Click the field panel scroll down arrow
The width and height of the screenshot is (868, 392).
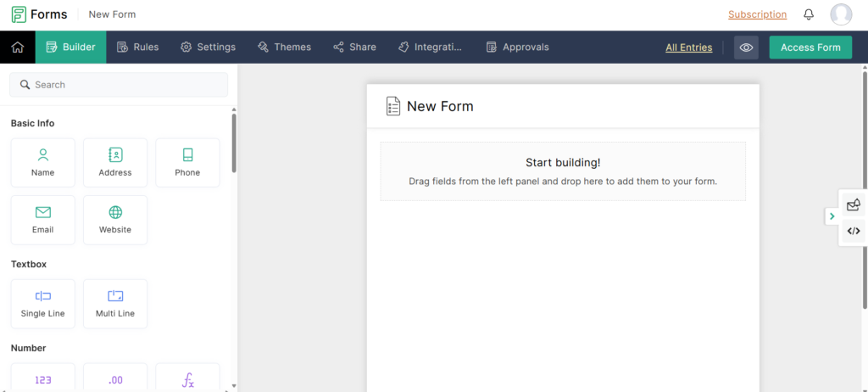(x=234, y=385)
